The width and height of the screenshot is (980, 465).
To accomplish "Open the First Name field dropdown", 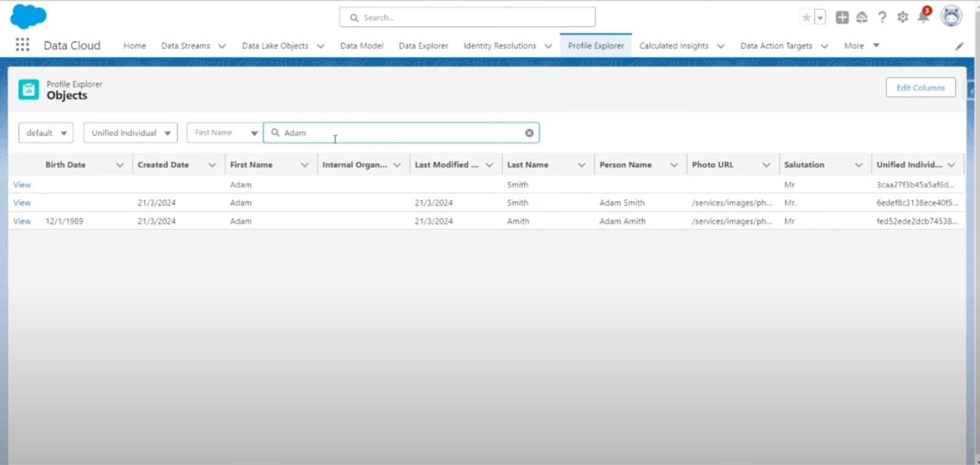I will (x=225, y=133).
